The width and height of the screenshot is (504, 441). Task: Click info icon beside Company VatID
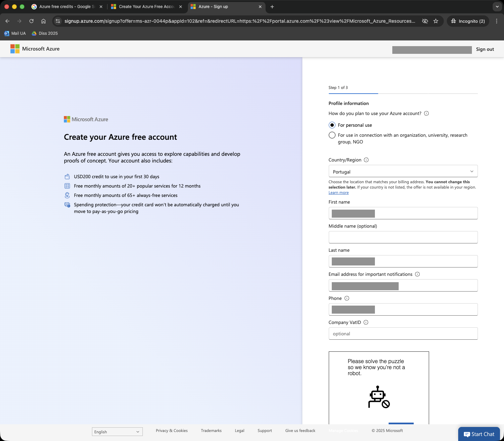tap(366, 322)
